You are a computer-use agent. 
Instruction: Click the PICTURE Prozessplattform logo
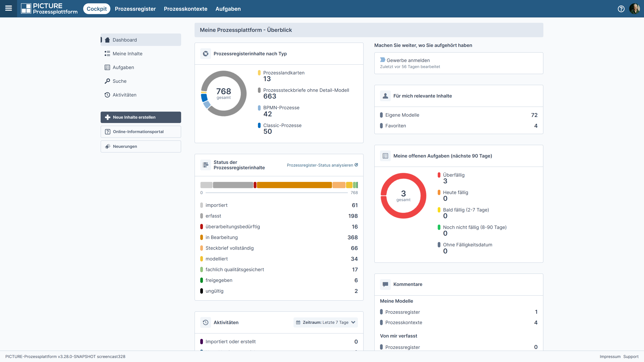tap(49, 9)
